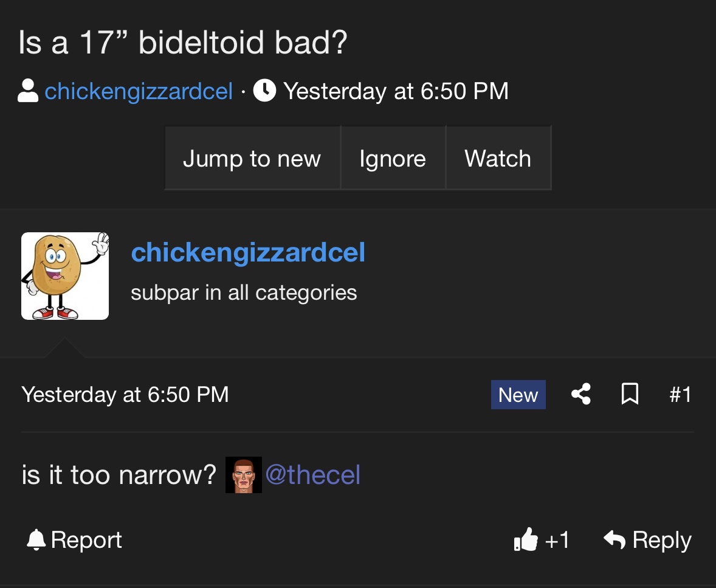The image size is (716, 588).
Task: Click the Reply text link
Action: (662, 541)
